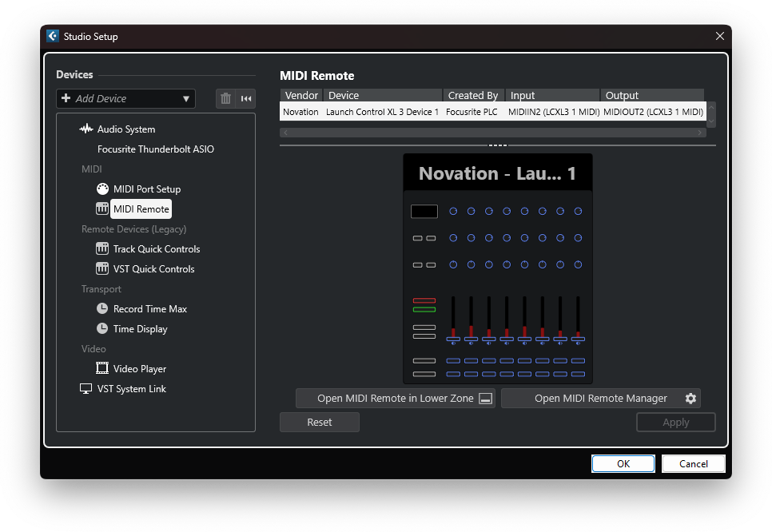Click the panel splitter handle dots

coord(497,145)
